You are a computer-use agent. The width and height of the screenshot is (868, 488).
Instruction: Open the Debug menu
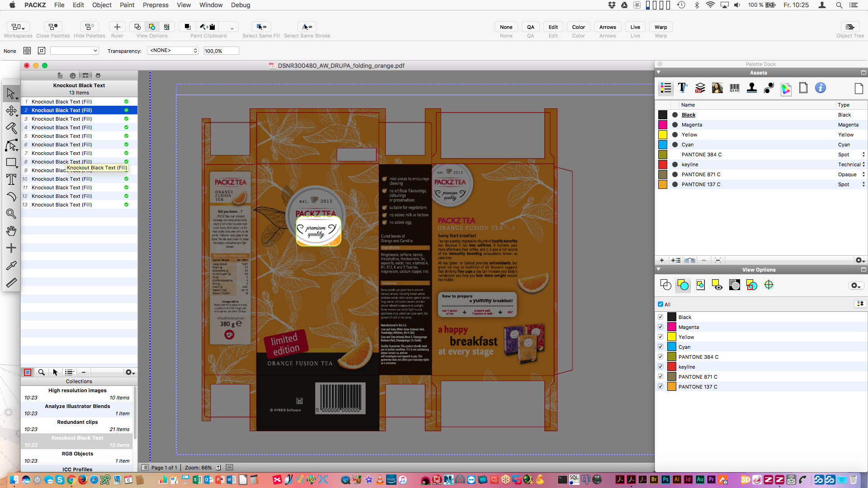tap(241, 5)
